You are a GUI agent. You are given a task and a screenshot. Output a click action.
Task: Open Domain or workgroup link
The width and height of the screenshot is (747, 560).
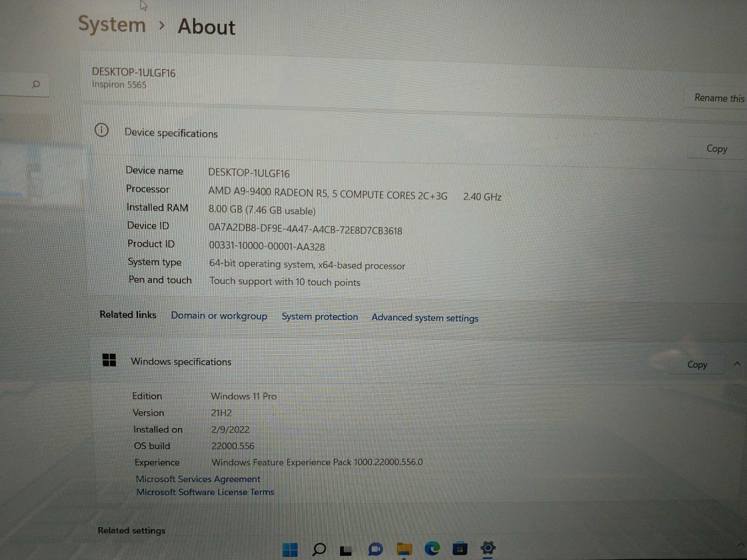tap(219, 316)
